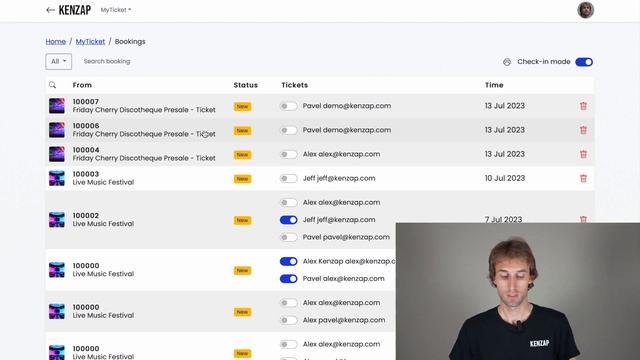This screenshot has width=640, height=360.
Task: Open event thumbnail of booking 100003
Action: [57, 178]
